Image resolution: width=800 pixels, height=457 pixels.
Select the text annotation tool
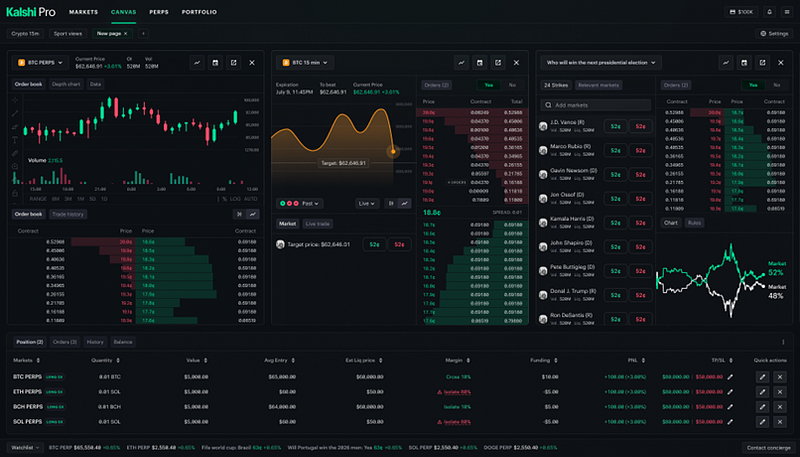15,140
